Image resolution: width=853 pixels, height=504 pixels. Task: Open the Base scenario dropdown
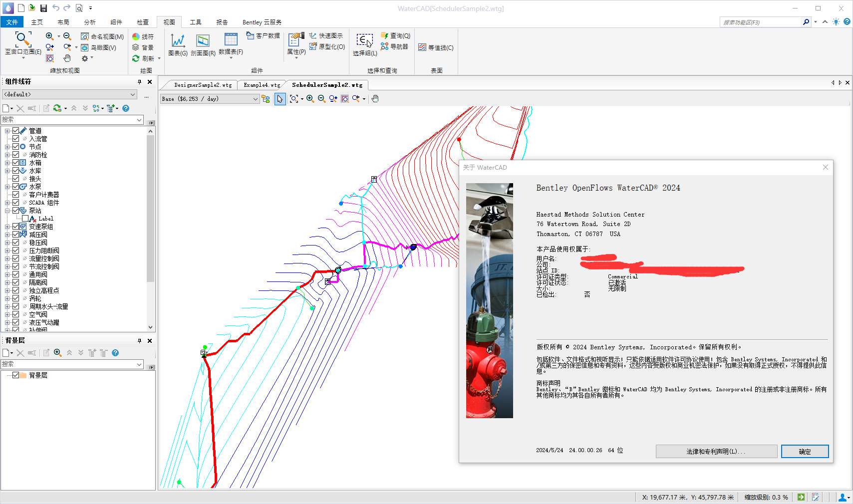click(x=210, y=99)
